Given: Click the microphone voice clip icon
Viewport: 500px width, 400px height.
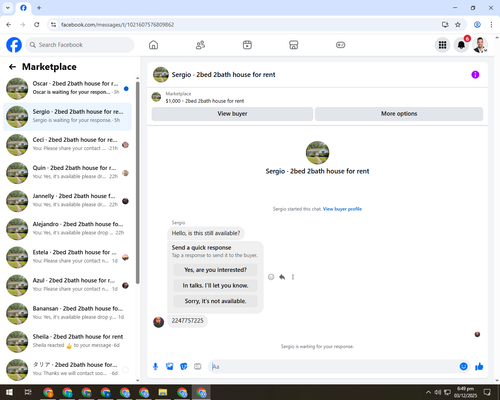Looking at the screenshot, I should (155, 367).
